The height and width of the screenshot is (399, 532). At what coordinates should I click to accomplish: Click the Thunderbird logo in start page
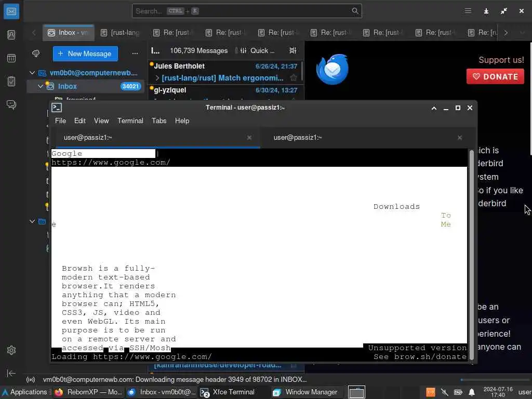coord(332,69)
